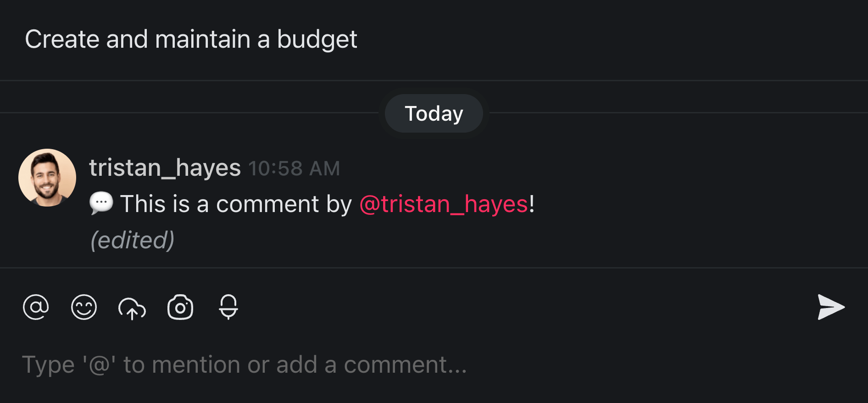Click the exclamation mark ending the comment

pos(532,204)
